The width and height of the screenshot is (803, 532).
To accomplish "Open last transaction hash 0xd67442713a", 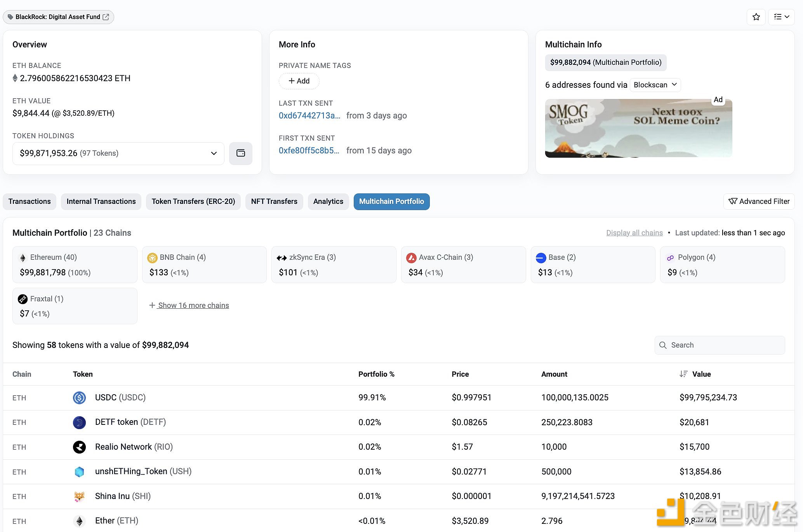I will pos(309,116).
